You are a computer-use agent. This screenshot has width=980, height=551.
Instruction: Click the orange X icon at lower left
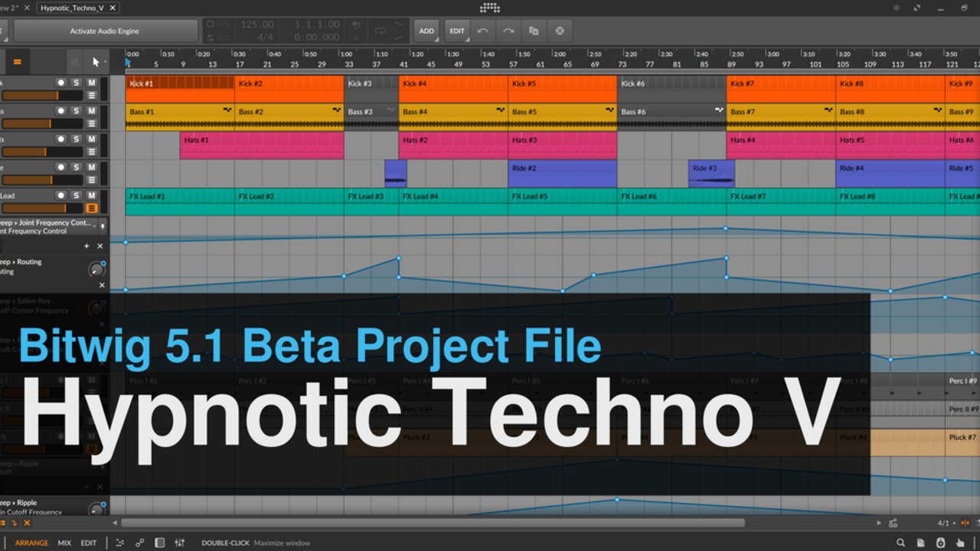[27, 523]
